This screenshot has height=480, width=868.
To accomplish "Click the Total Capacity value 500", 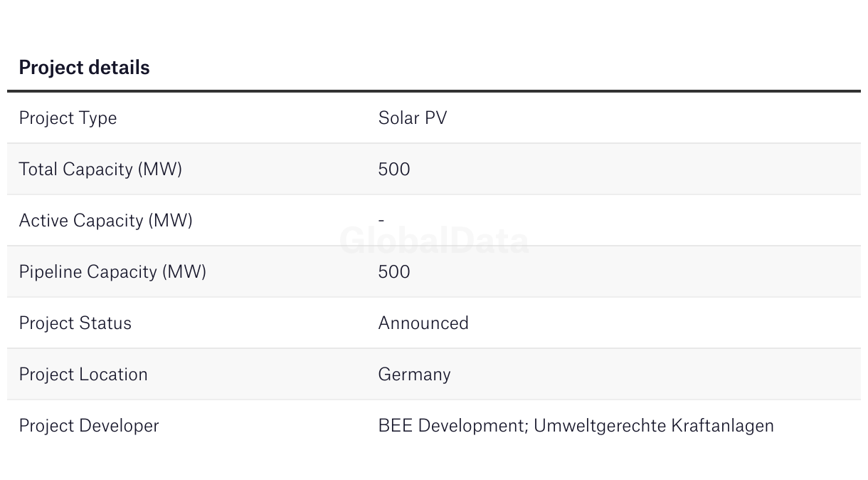I will pyautogui.click(x=394, y=169).
